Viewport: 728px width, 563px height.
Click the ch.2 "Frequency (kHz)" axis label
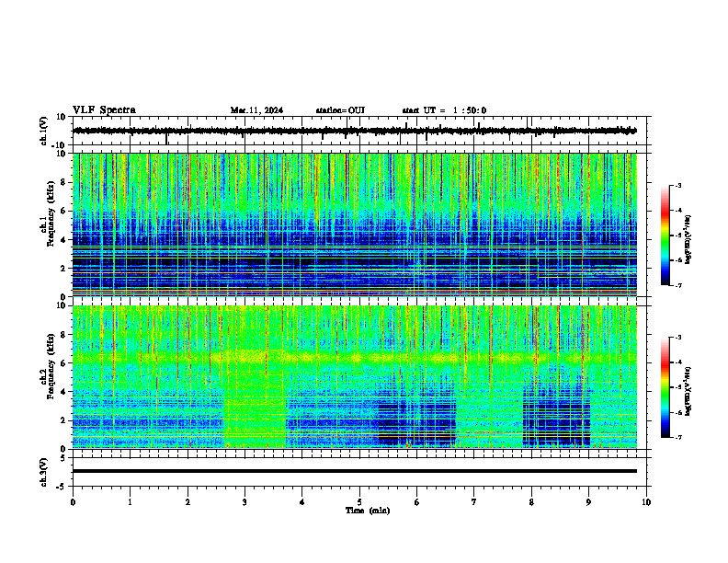pyautogui.click(x=51, y=366)
